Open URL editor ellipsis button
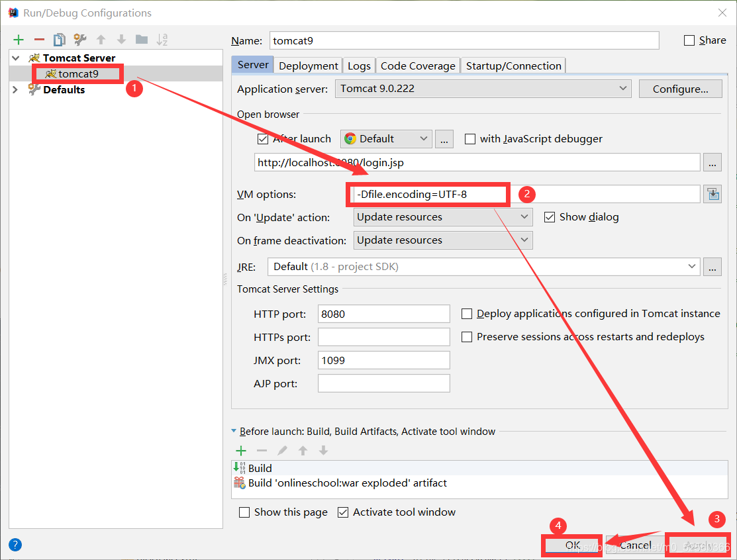737x560 pixels. pyautogui.click(x=712, y=163)
